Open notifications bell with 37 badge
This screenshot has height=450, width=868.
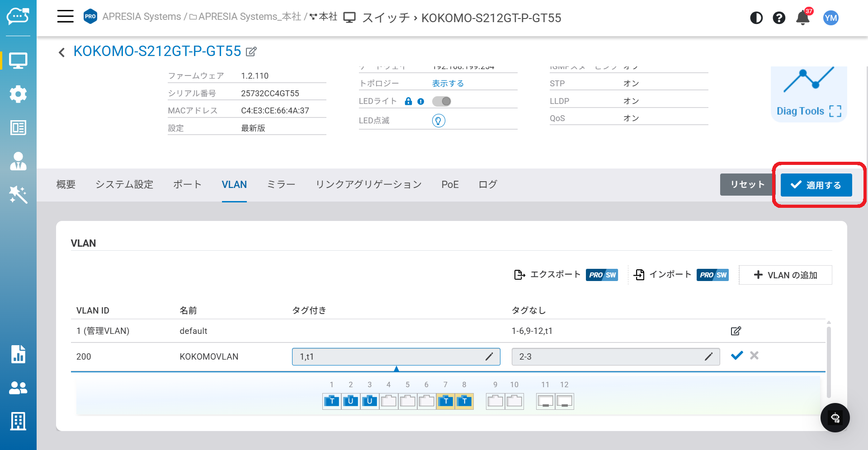point(802,18)
